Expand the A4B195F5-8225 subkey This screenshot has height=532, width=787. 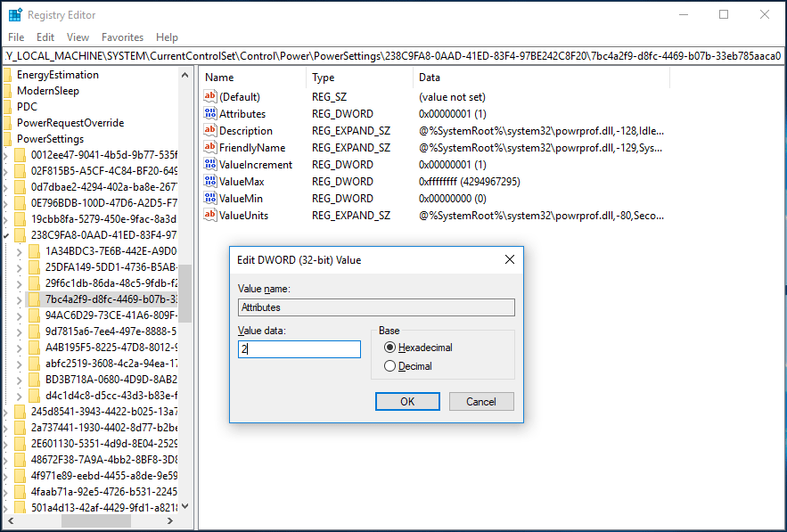pos(19,348)
